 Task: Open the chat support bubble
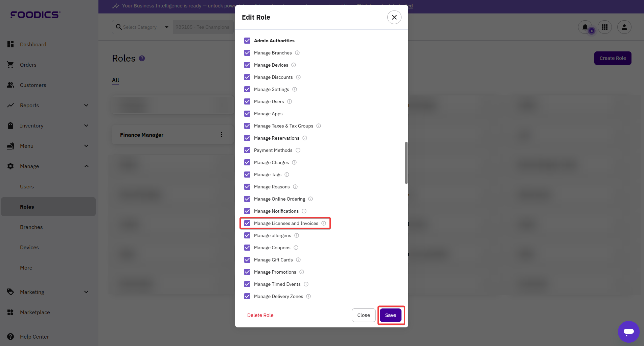pos(629,332)
